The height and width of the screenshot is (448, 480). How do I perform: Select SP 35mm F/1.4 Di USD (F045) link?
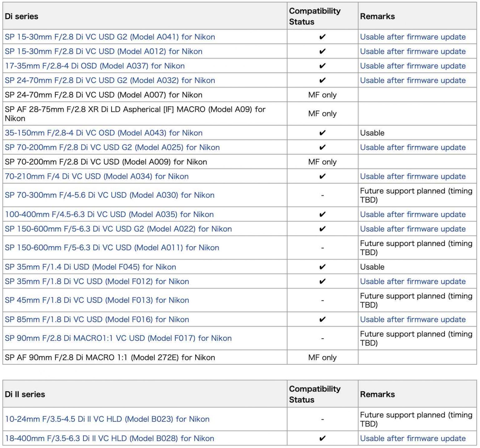[x=90, y=267]
